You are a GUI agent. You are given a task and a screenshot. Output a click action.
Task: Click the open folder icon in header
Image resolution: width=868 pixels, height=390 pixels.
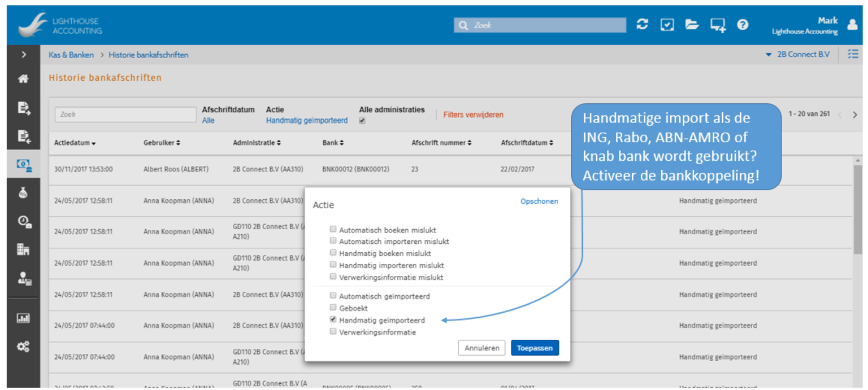[x=692, y=25]
